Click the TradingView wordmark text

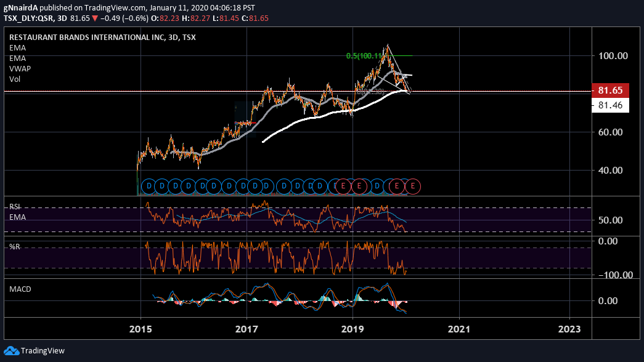point(43,350)
